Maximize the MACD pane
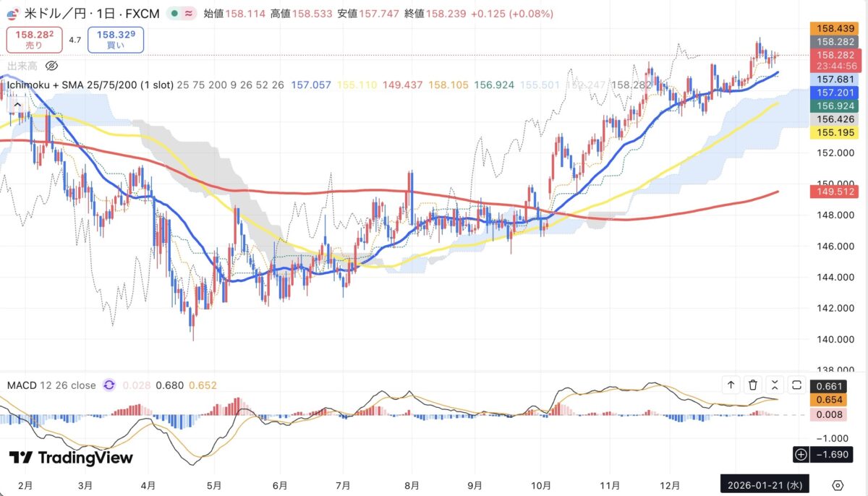 tap(796, 385)
